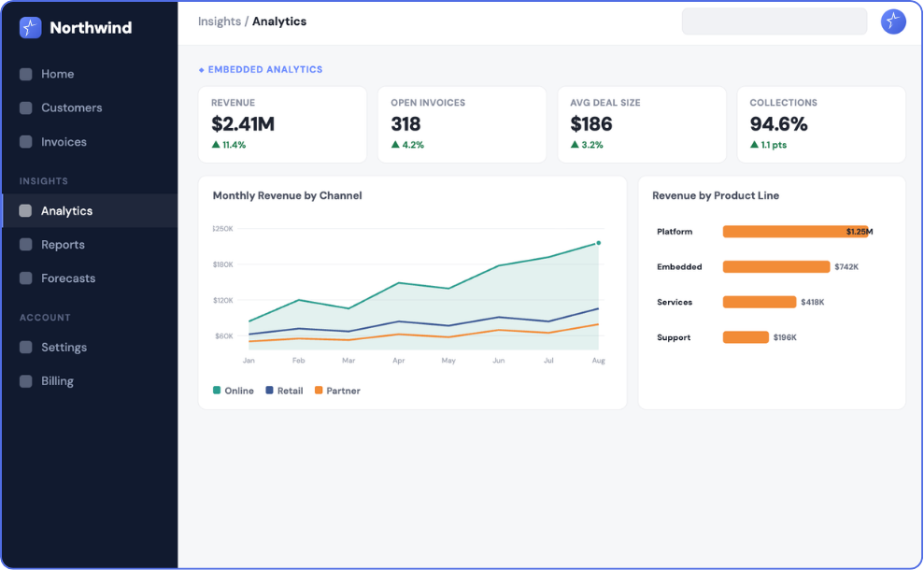Viewport: 924px width, 570px height.
Task: Click the Monthly Revenue by Channel title
Action: tap(287, 195)
